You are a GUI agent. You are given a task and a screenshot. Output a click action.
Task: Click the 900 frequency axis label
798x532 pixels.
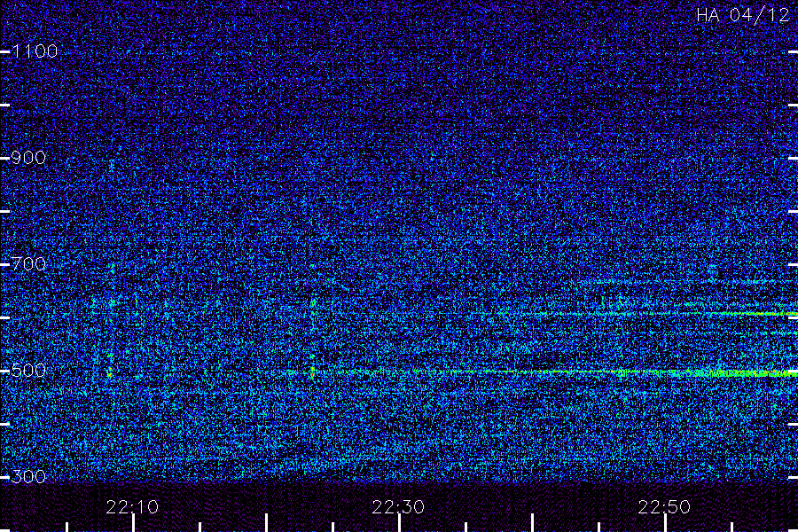pos(29,158)
